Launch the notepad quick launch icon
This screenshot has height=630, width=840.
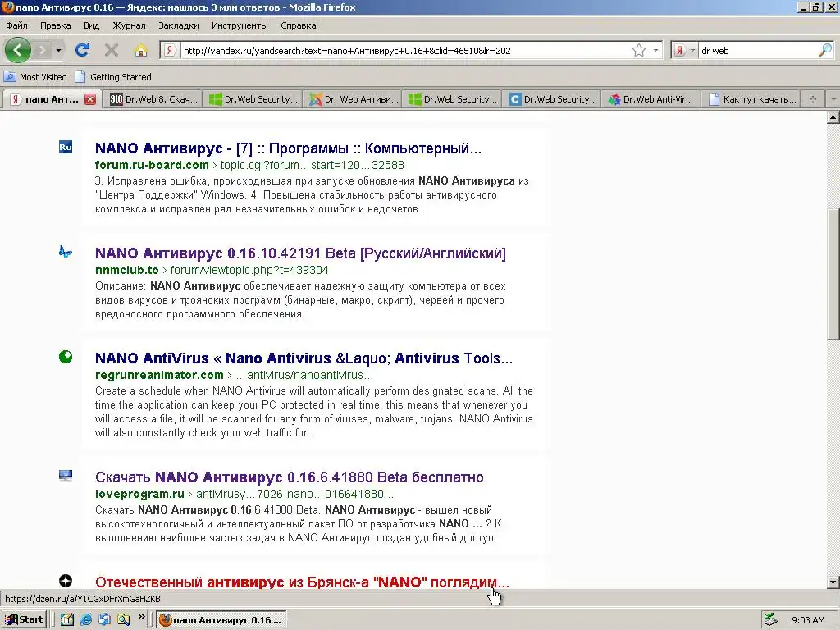click(x=67, y=620)
